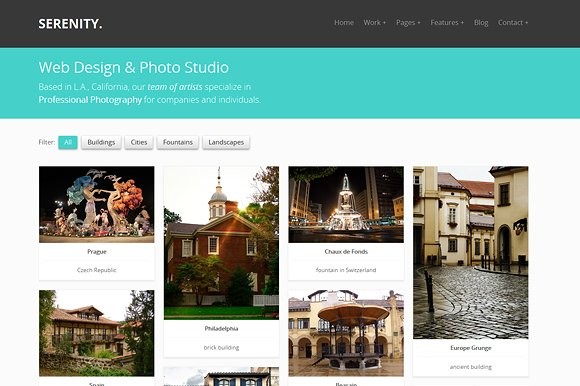Image resolution: width=580 pixels, height=386 pixels.
Task: Open the Chaux de Fonds fountain photo
Action: click(346, 204)
